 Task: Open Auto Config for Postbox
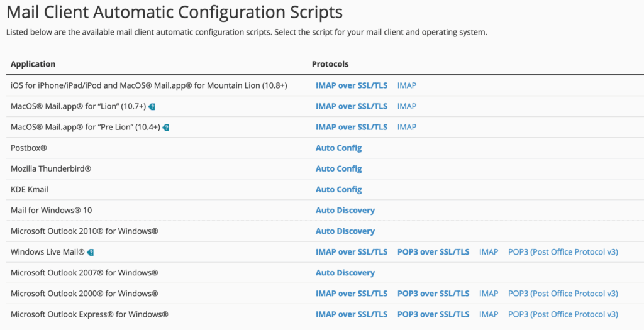[338, 148]
